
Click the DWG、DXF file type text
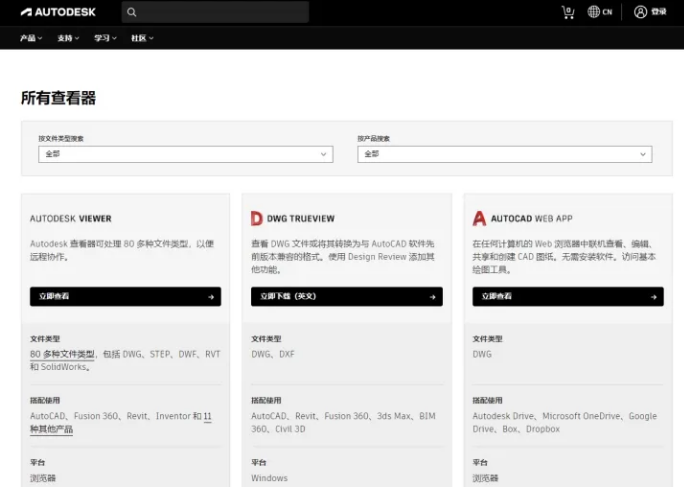pyautogui.click(x=273, y=354)
